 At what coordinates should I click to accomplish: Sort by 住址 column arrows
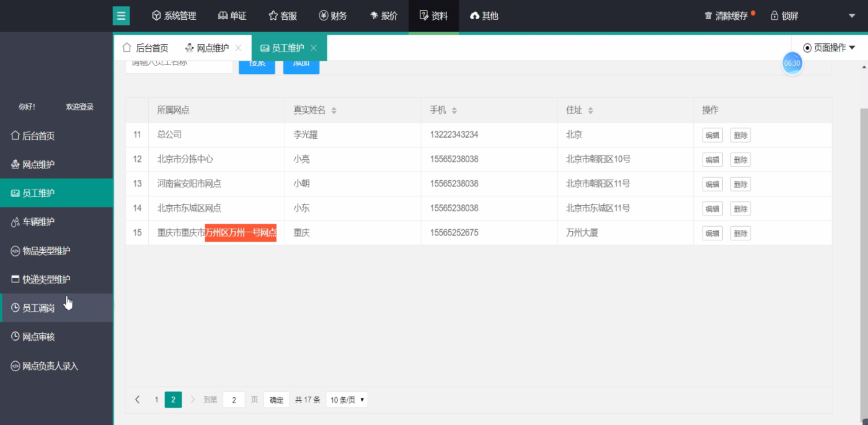click(x=591, y=110)
